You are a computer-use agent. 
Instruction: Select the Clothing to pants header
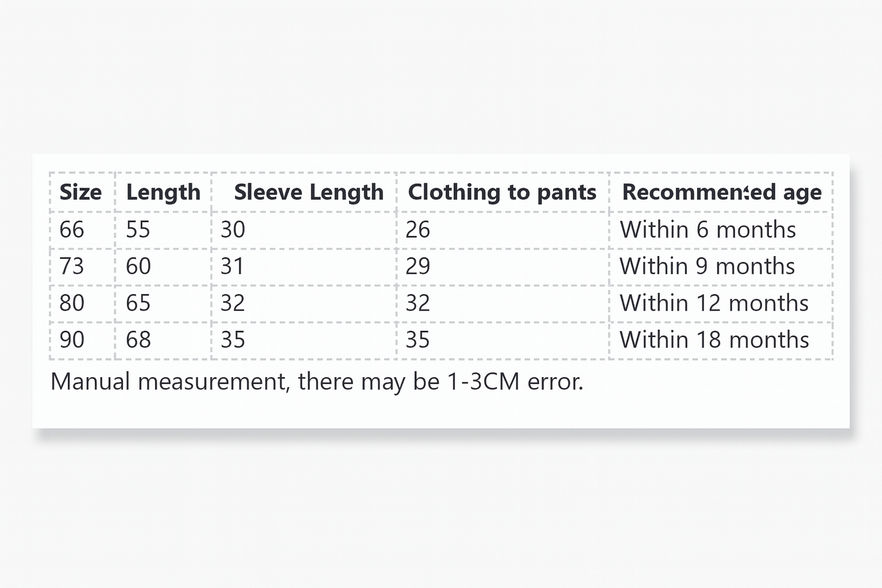click(502, 192)
